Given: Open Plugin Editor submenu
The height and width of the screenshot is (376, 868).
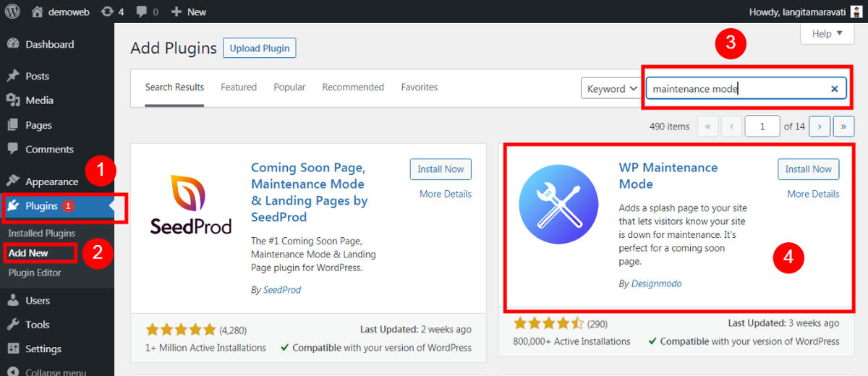Looking at the screenshot, I should click(35, 273).
